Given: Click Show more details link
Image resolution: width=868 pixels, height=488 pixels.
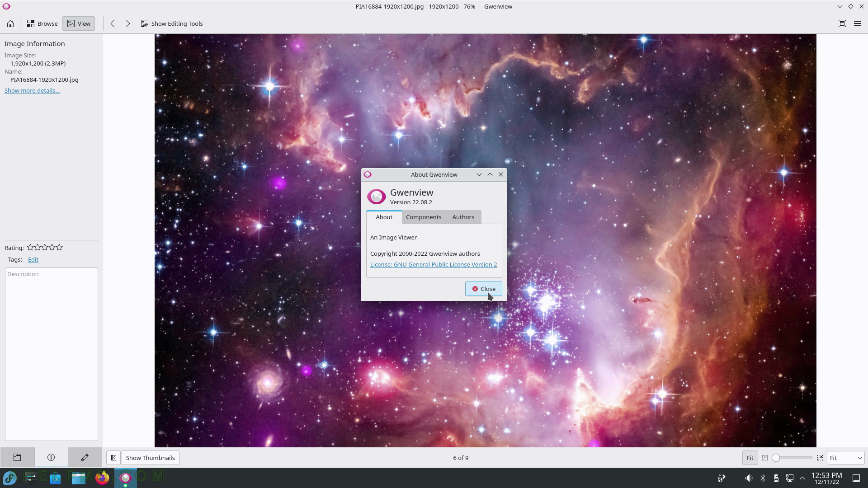Looking at the screenshot, I should pos(32,90).
